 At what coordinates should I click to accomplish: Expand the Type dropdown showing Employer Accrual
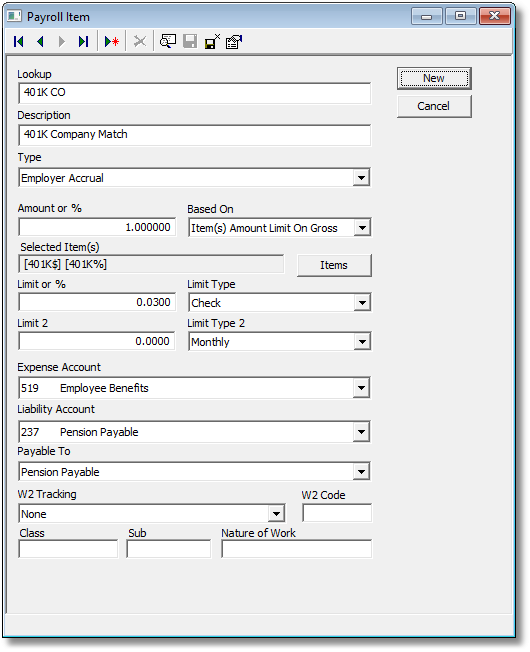[x=361, y=178]
